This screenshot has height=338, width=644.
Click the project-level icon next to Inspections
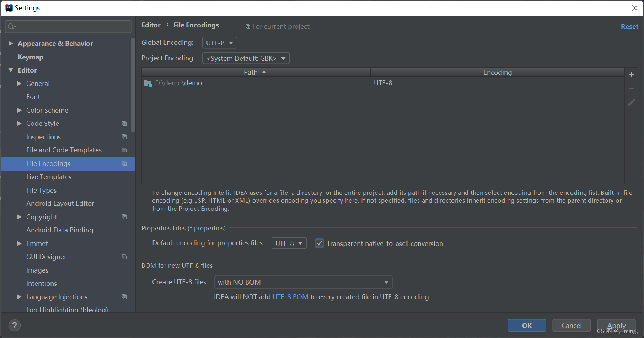[124, 137]
